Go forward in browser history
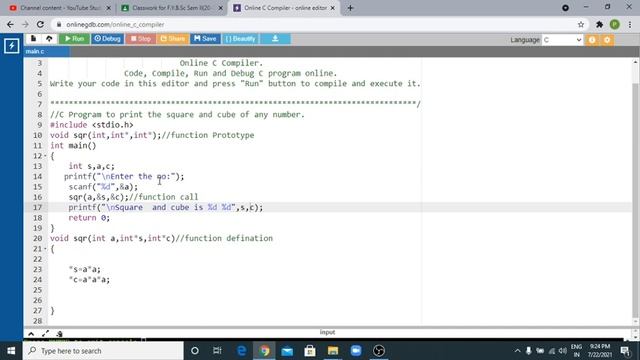 tap(25, 24)
